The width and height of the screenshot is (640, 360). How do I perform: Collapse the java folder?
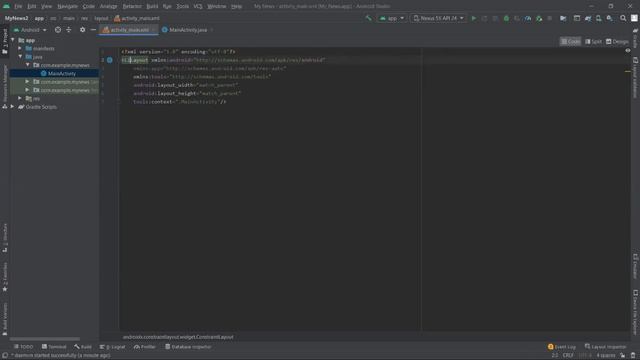pos(20,57)
